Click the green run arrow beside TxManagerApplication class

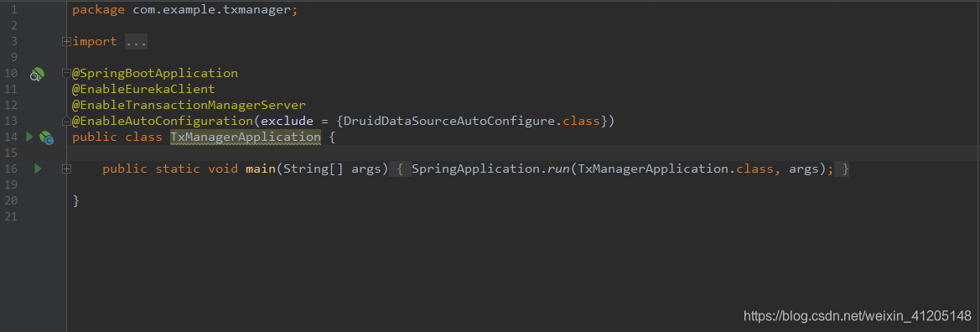pos(29,136)
